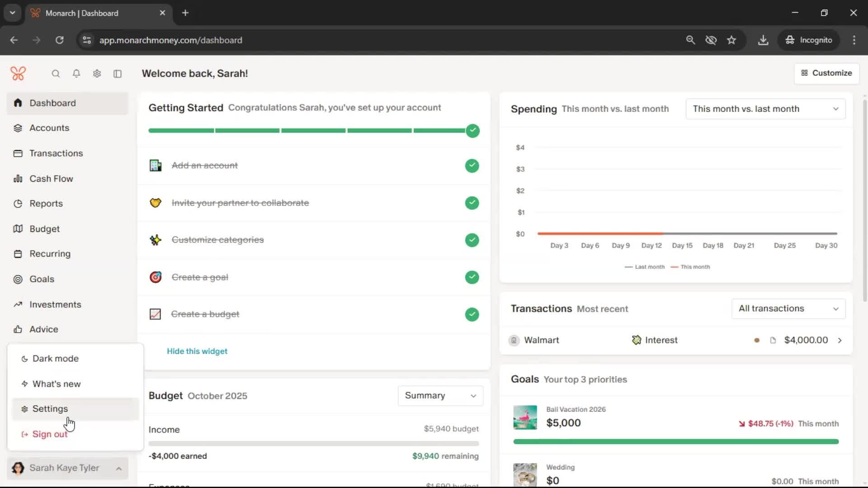Click green checkmark beside Add an account
This screenshot has height=488, width=868.
coord(472,165)
